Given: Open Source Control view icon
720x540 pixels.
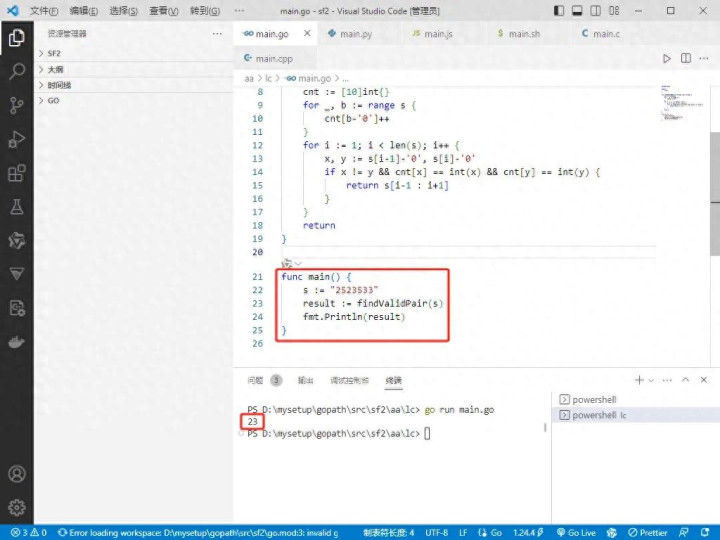Looking at the screenshot, I should (17, 105).
